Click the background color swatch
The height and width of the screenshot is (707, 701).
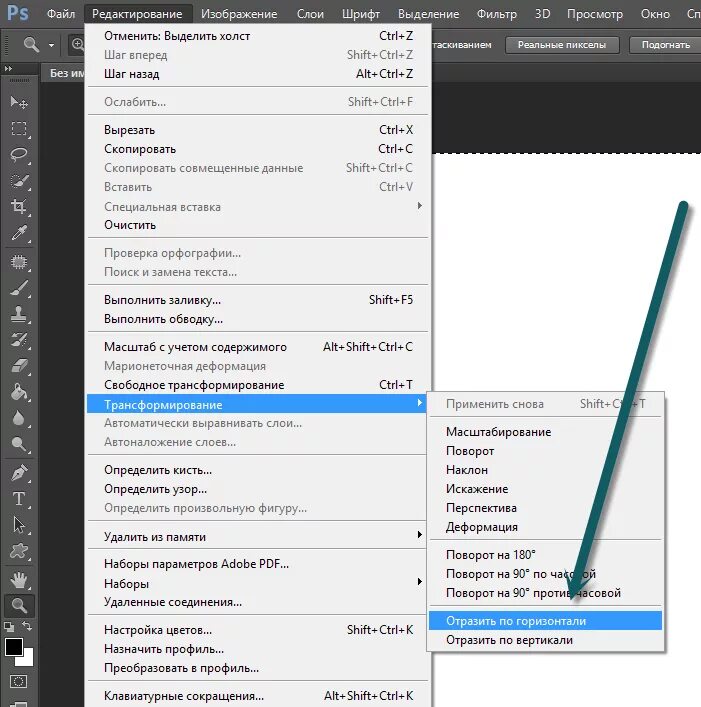pyautogui.click(x=27, y=659)
